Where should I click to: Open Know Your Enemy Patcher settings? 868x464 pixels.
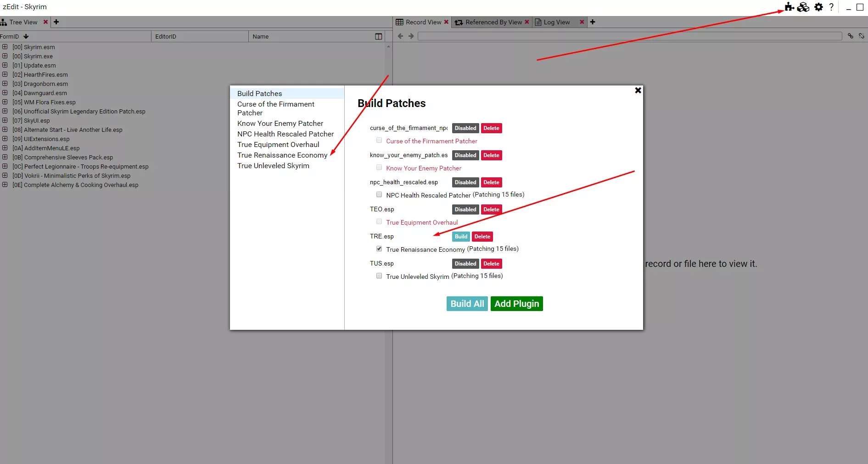(287, 123)
